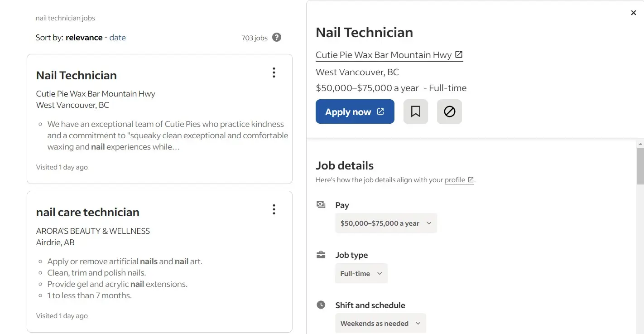Expand the $50,000–$75,000 a year pay dropdown
This screenshot has height=334, width=644.
[386, 223]
